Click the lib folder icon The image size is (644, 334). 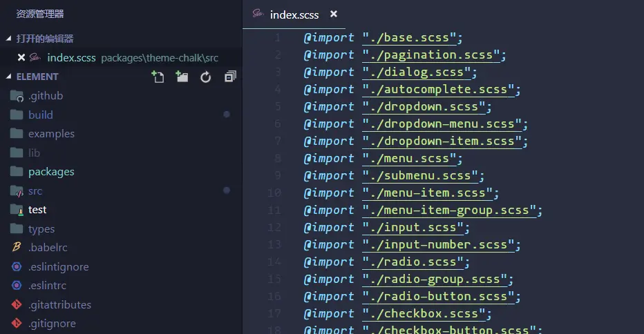point(17,153)
